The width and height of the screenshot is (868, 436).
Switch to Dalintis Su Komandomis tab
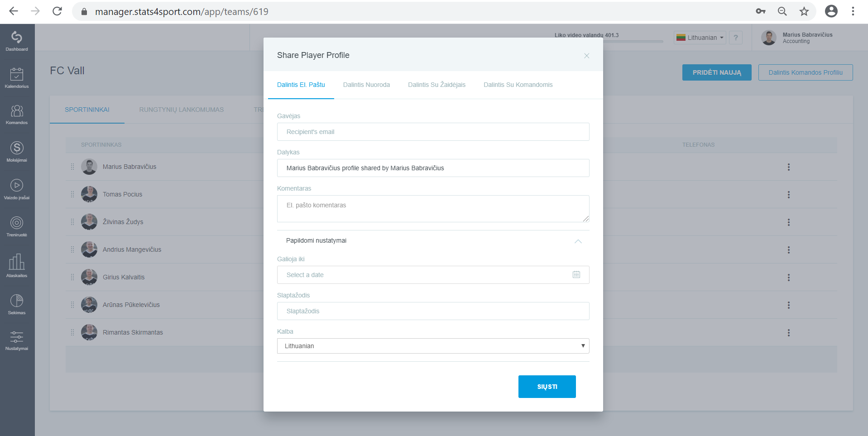(518, 85)
